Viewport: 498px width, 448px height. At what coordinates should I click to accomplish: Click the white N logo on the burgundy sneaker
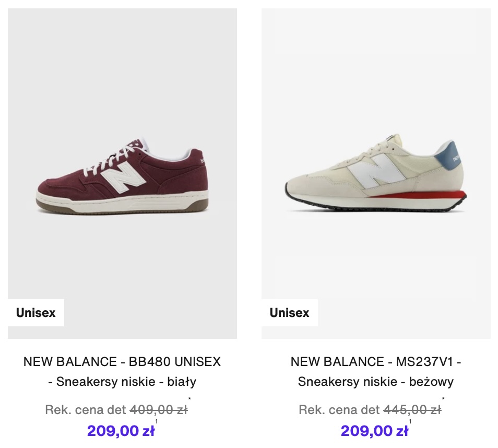tap(124, 180)
